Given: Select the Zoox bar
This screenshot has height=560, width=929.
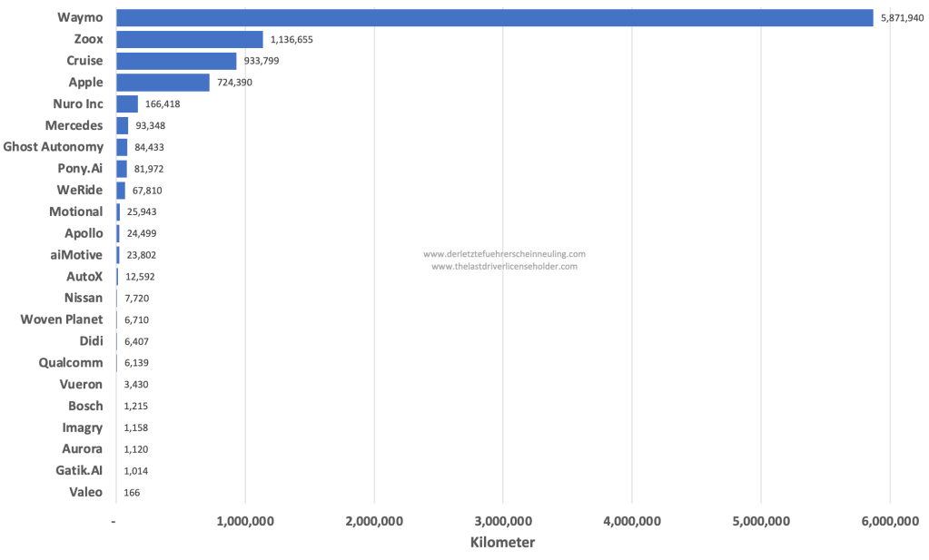Looking at the screenshot, I should click(190, 39).
